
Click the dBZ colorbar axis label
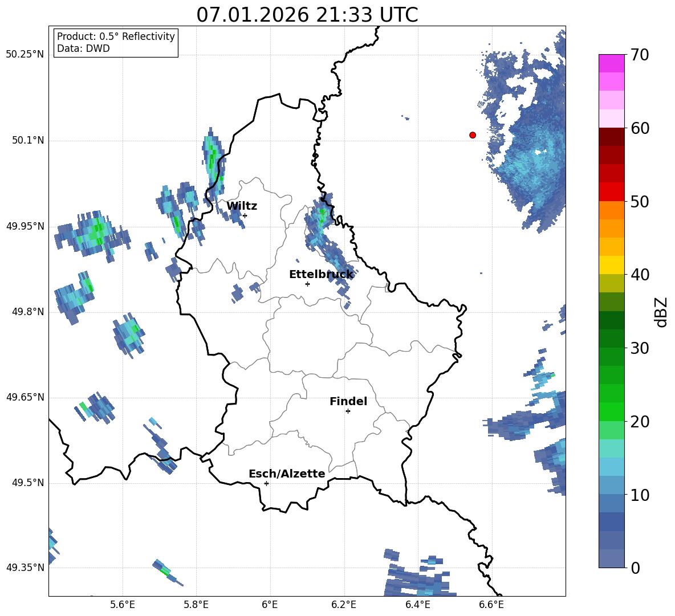click(x=661, y=312)
